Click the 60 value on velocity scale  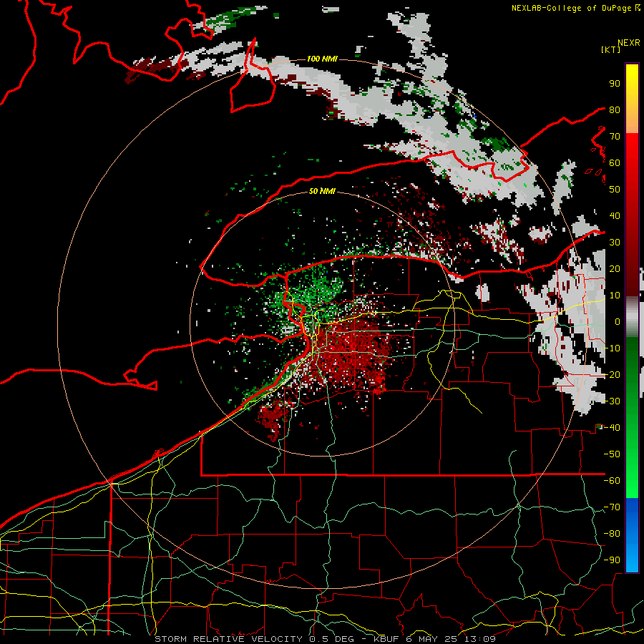tap(615, 162)
